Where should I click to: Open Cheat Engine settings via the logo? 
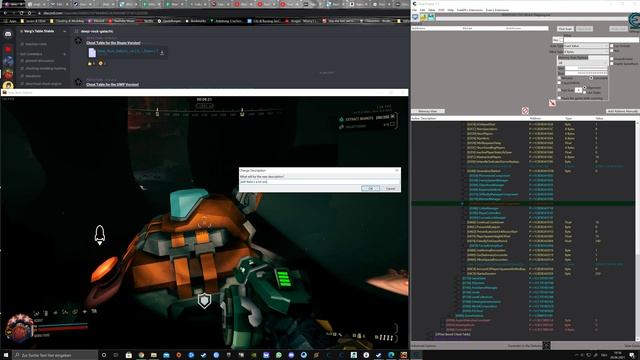634,20
